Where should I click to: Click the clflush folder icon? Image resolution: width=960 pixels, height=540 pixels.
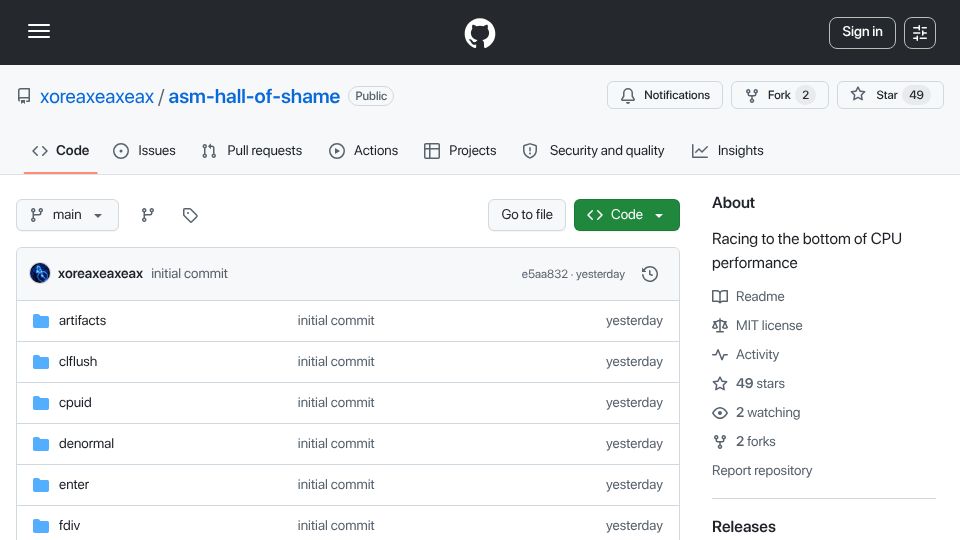40,362
